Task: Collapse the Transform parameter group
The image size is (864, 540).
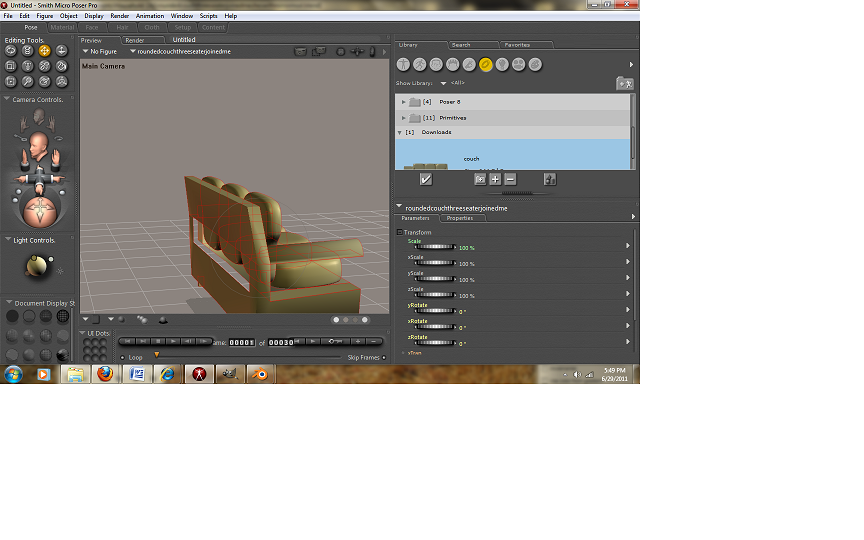Action: pos(400,232)
